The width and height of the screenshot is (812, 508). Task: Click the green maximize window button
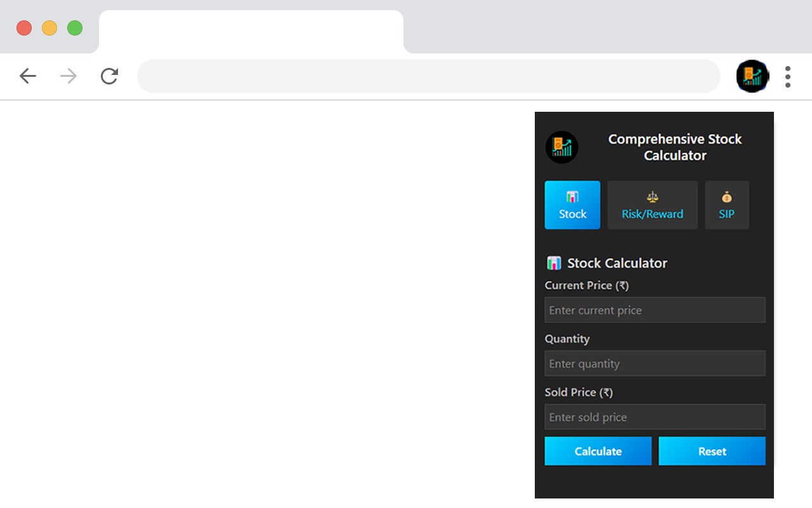pos(75,28)
